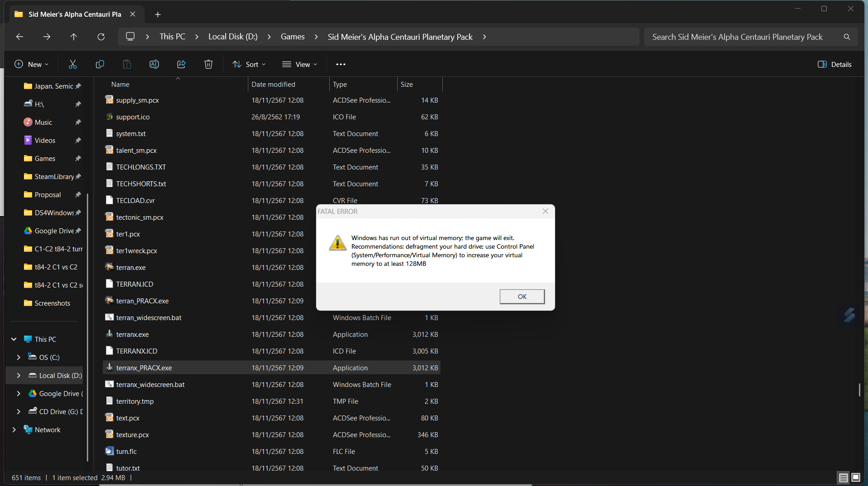Refresh the current folder view
This screenshot has width=868, height=486.
click(101, 37)
